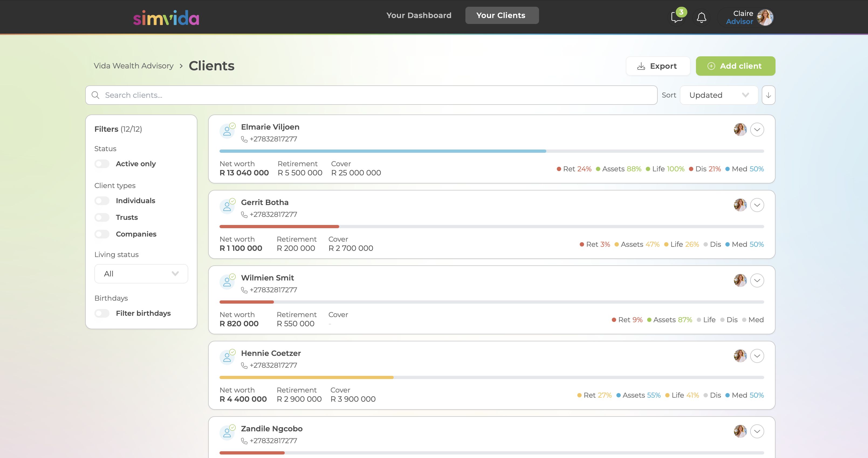Viewport: 868px width, 458px height.
Task: Click the phone icon beside Hennie Coetzer's number
Action: click(244, 366)
